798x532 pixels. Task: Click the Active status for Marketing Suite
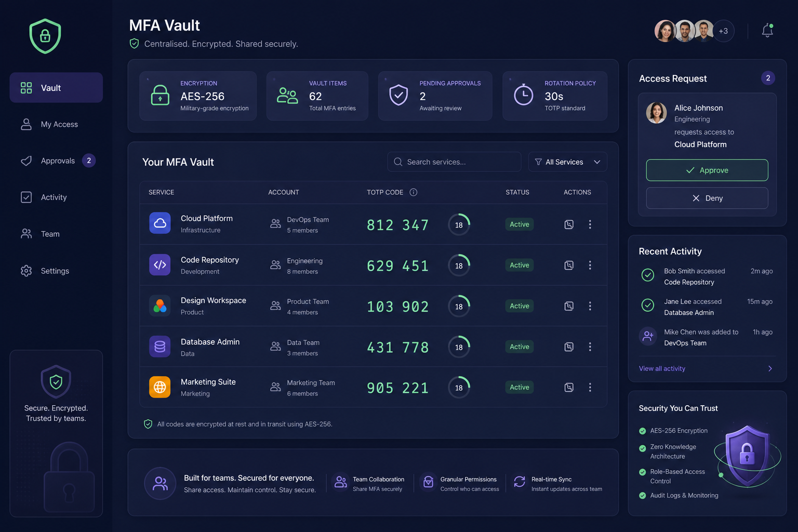click(x=520, y=388)
